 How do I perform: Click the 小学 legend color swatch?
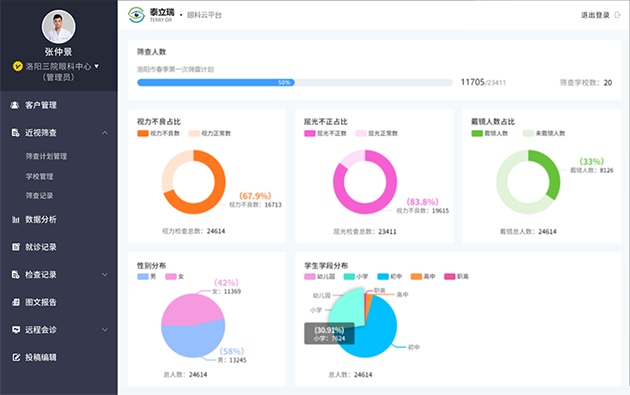tap(349, 276)
